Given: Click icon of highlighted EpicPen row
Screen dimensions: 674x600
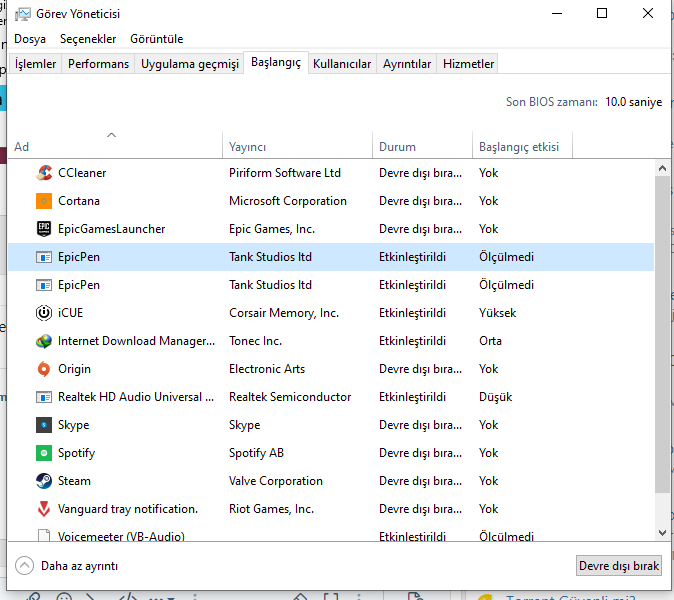Looking at the screenshot, I should 44,257.
